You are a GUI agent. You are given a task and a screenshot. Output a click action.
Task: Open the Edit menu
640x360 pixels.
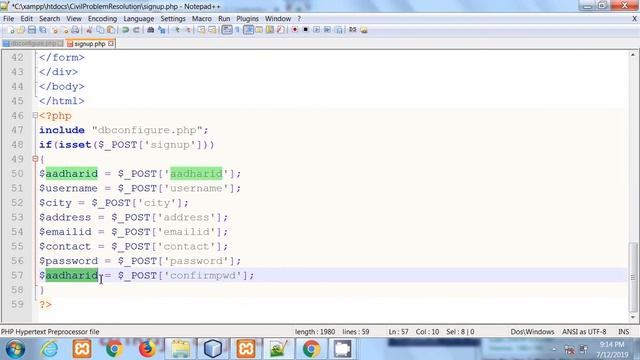[x=27, y=19]
